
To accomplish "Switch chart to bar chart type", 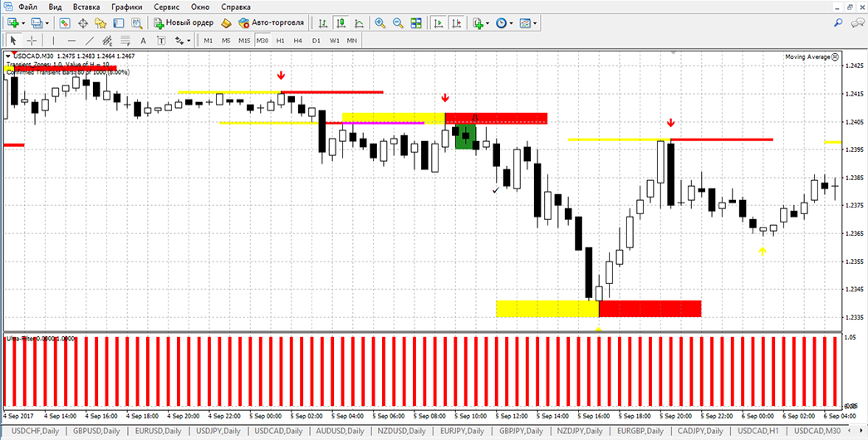I will (323, 23).
